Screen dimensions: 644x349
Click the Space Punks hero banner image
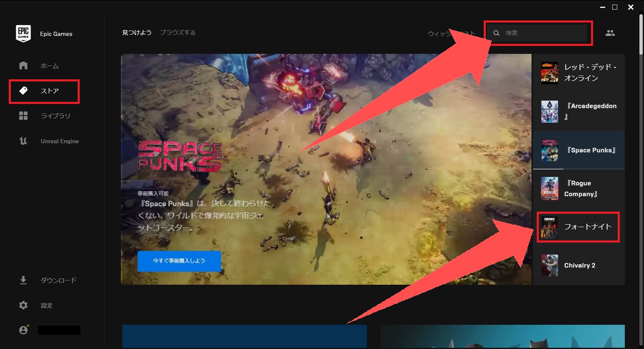pos(326,169)
